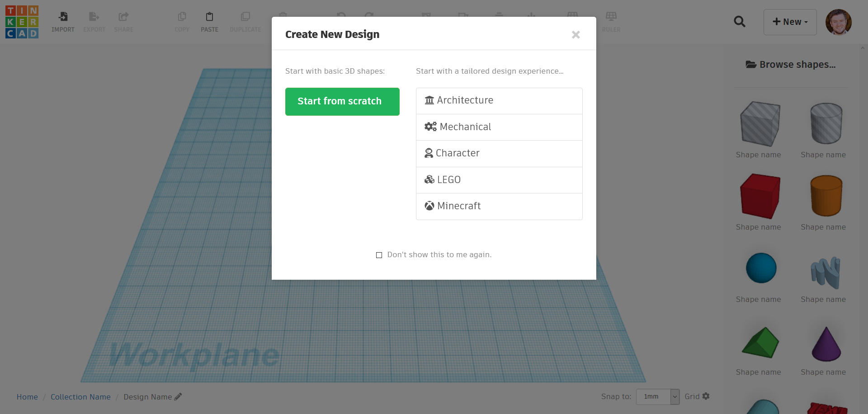Open the Snap to 1mm dropdown
This screenshot has height=414, width=868.
click(658, 396)
